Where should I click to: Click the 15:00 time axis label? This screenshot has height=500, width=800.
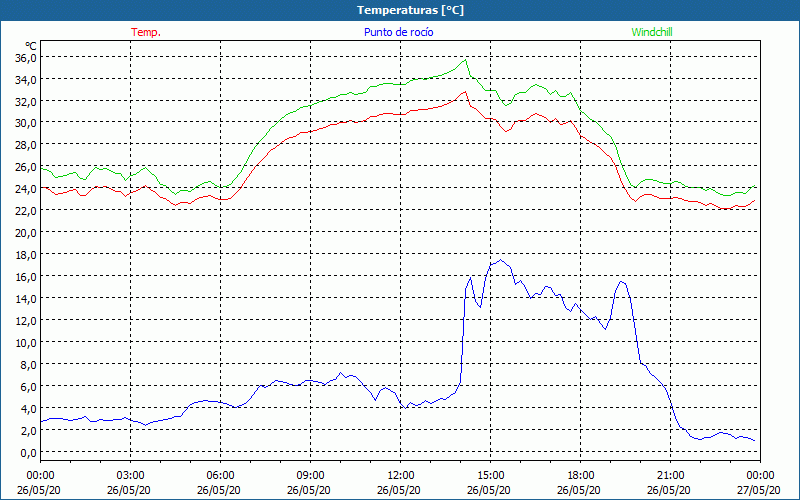[x=490, y=476]
